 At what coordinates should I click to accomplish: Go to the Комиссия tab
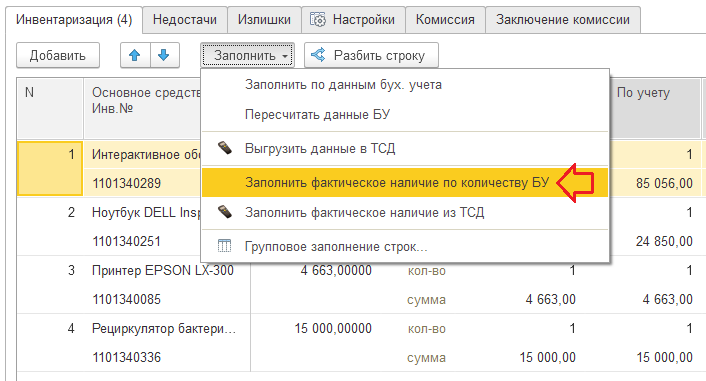pos(445,20)
